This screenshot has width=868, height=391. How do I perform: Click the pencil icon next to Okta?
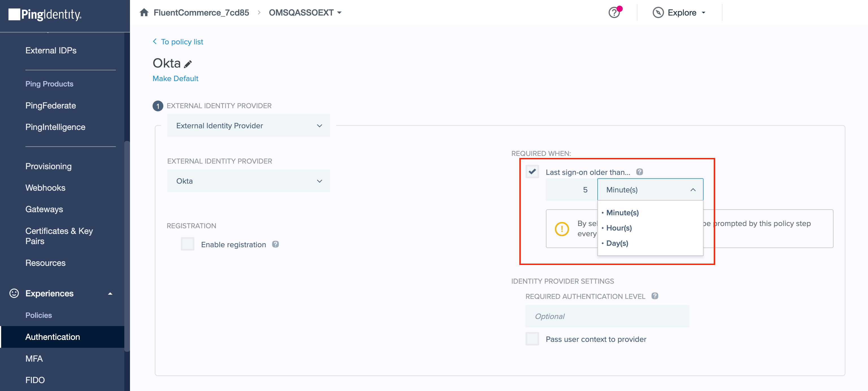tap(188, 64)
